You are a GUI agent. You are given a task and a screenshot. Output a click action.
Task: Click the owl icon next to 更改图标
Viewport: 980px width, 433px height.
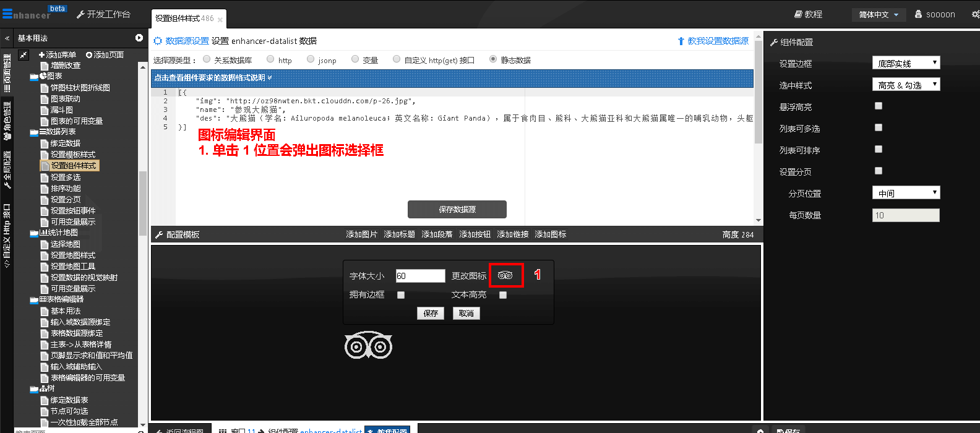point(505,275)
